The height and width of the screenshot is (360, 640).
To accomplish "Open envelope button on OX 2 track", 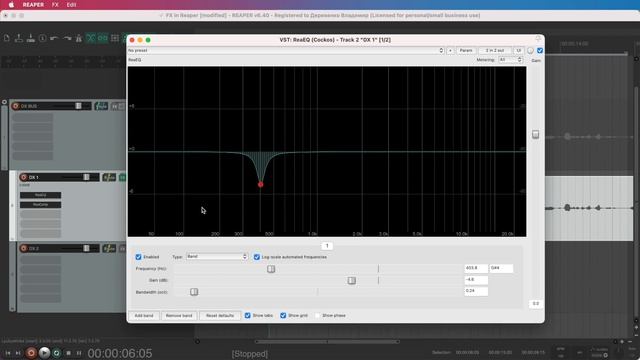I will (109, 248).
